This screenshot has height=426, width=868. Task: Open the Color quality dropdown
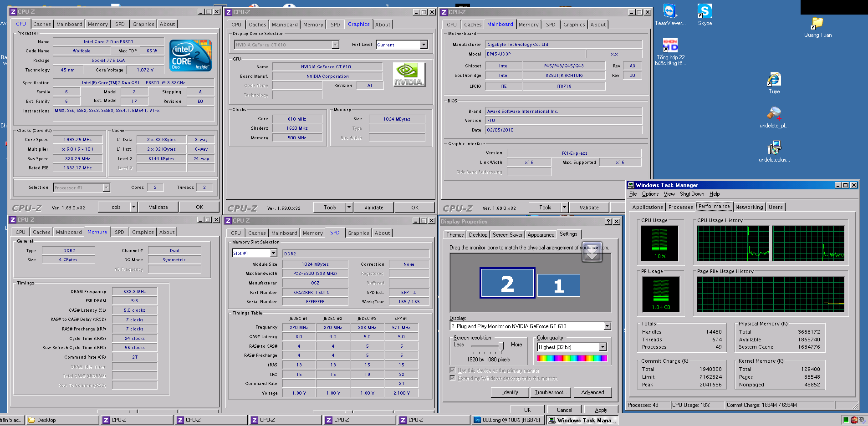pos(602,347)
